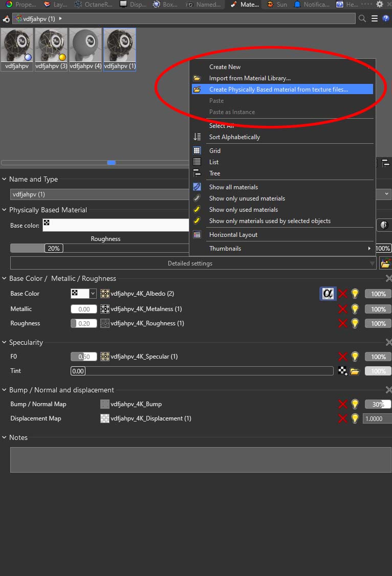Remove the Bump texture with red X
The height and width of the screenshot is (576, 392).
coord(343,404)
